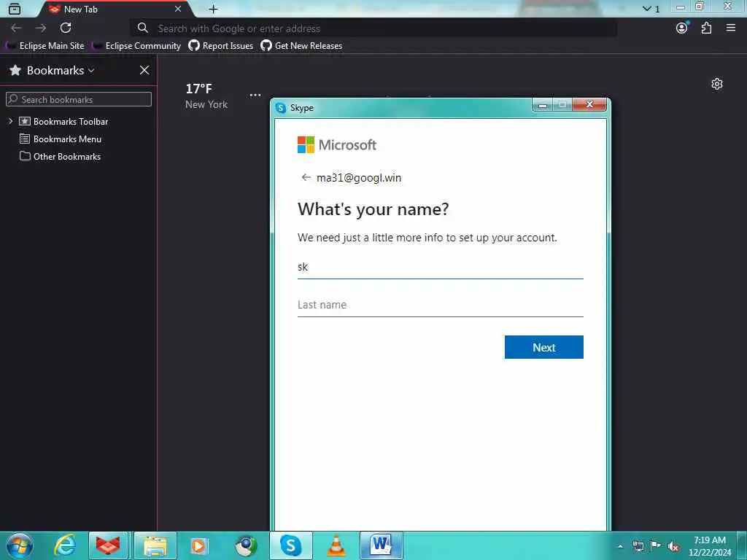Click the browser forward arrow
This screenshot has height=560, width=747.
point(41,28)
